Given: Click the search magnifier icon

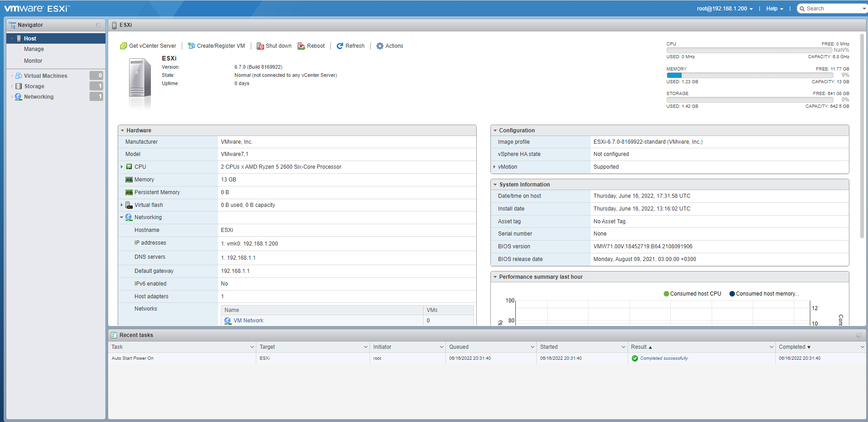Looking at the screenshot, I should pos(802,9).
